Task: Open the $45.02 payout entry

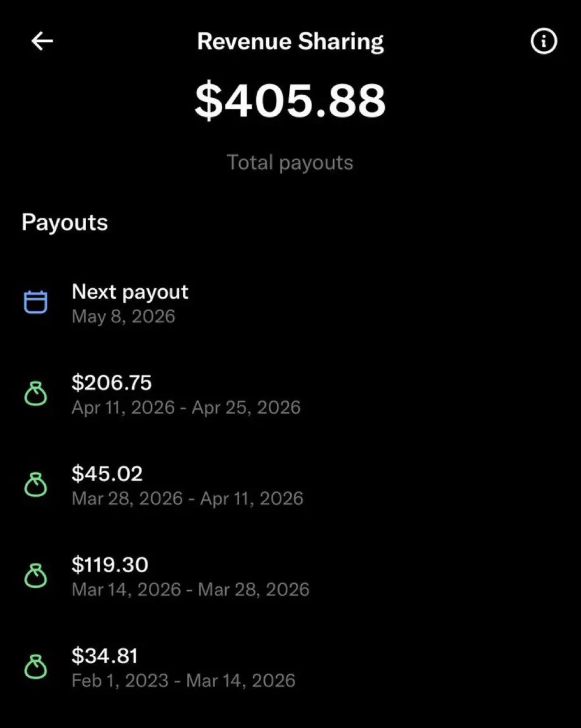Action: pos(107,474)
